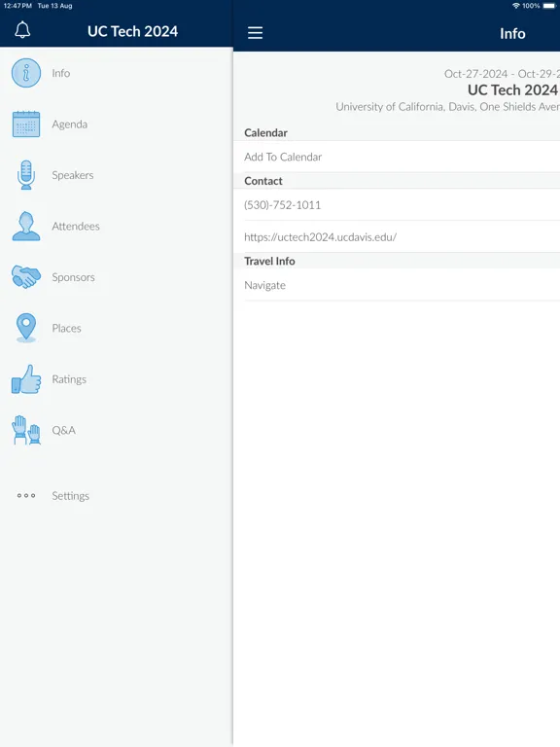Image resolution: width=560 pixels, height=747 pixels.
Task: Open the Places menu item
Action: click(x=66, y=328)
